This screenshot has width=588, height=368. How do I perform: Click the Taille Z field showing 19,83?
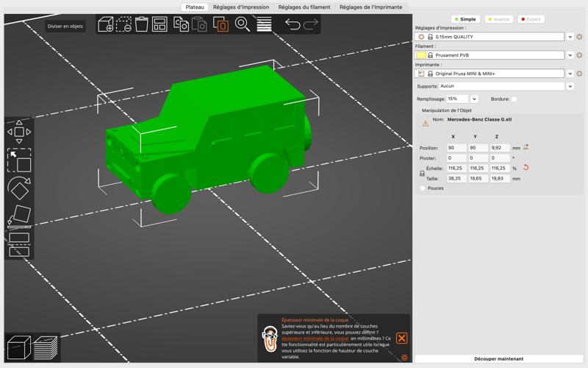pyautogui.click(x=500, y=178)
